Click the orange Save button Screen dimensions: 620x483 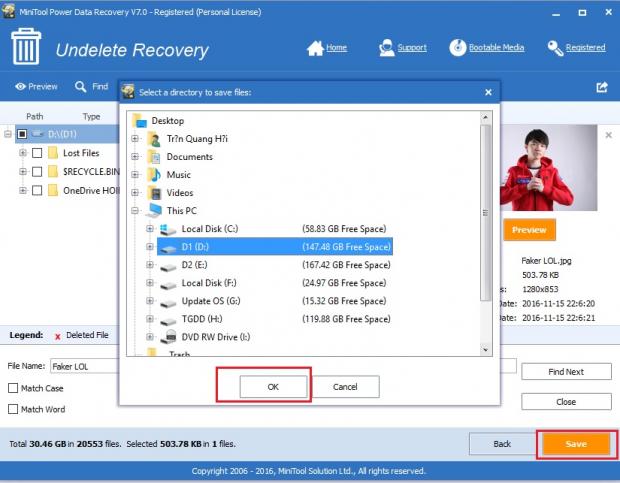click(x=575, y=443)
